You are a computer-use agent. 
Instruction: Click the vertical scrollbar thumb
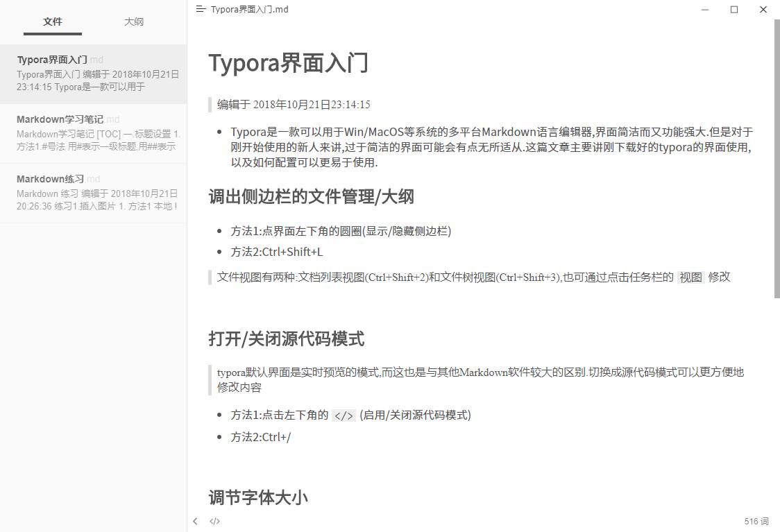pos(777,159)
